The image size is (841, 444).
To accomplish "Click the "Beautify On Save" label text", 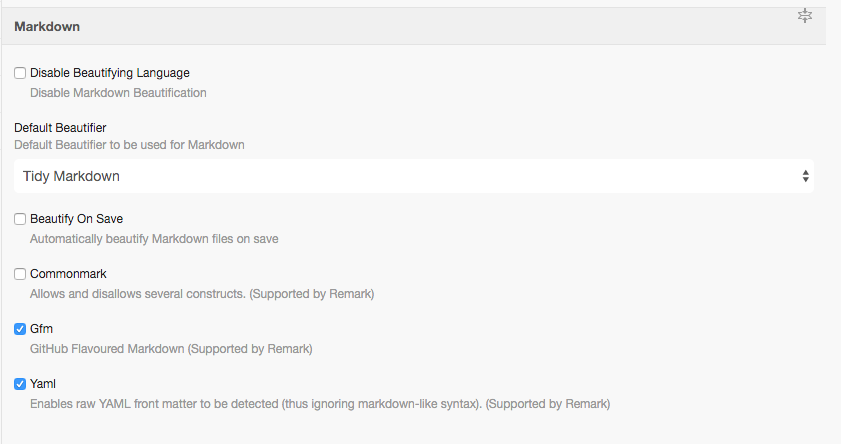I will click(77, 219).
